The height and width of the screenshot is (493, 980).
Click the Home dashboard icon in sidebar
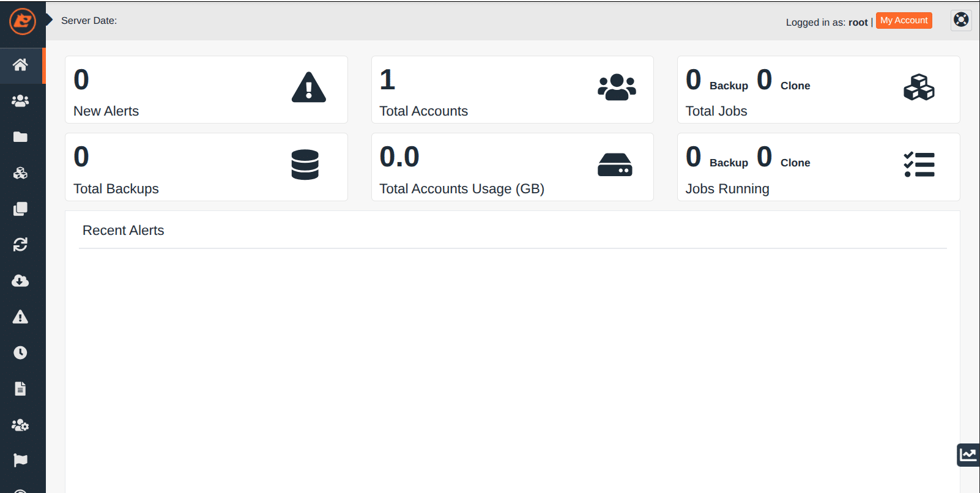coord(20,65)
